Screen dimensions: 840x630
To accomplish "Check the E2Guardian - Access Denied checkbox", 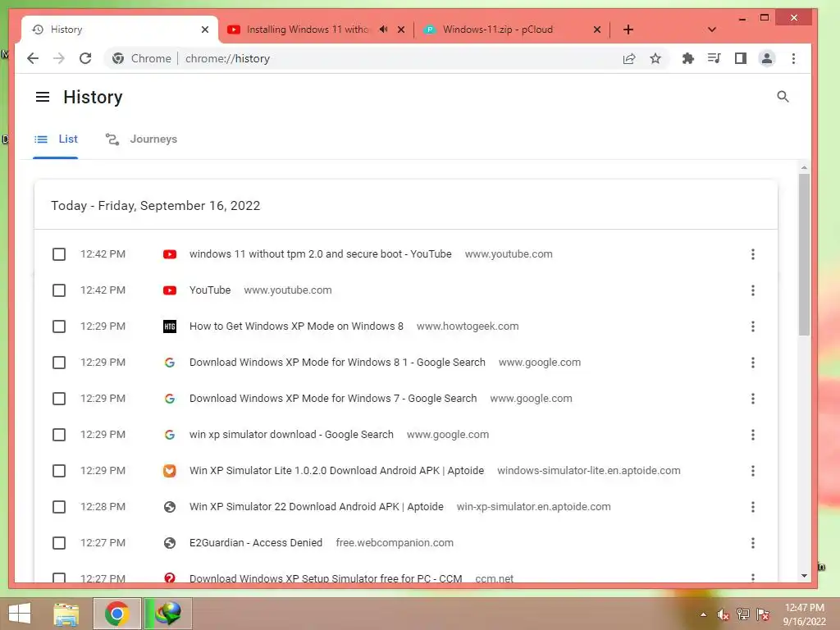I will [59, 543].
